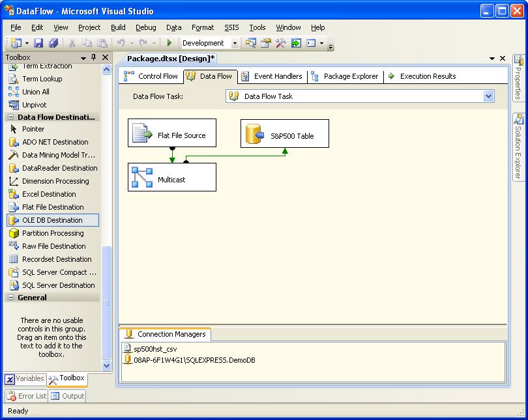Click the green arrow window toolbar icon
528x420 pixels.
(x=296, y=43)
